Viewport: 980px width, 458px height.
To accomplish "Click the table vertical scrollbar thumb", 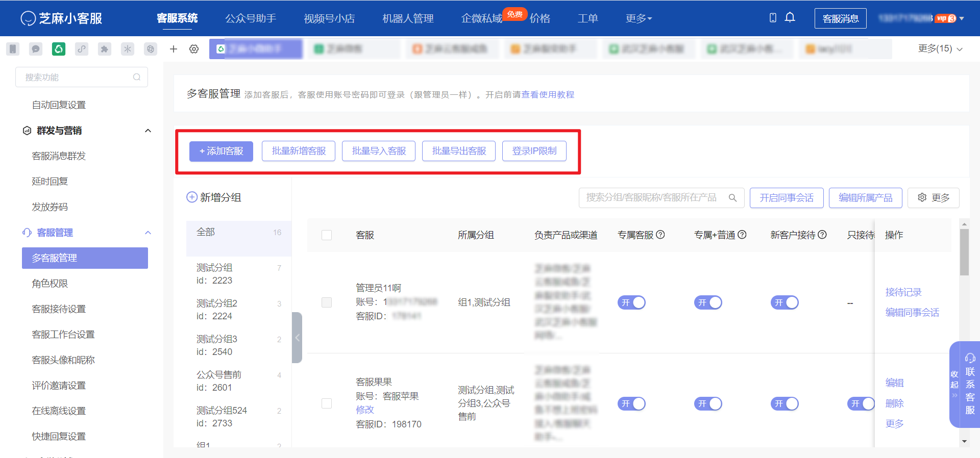I will [x=964, y=252].
